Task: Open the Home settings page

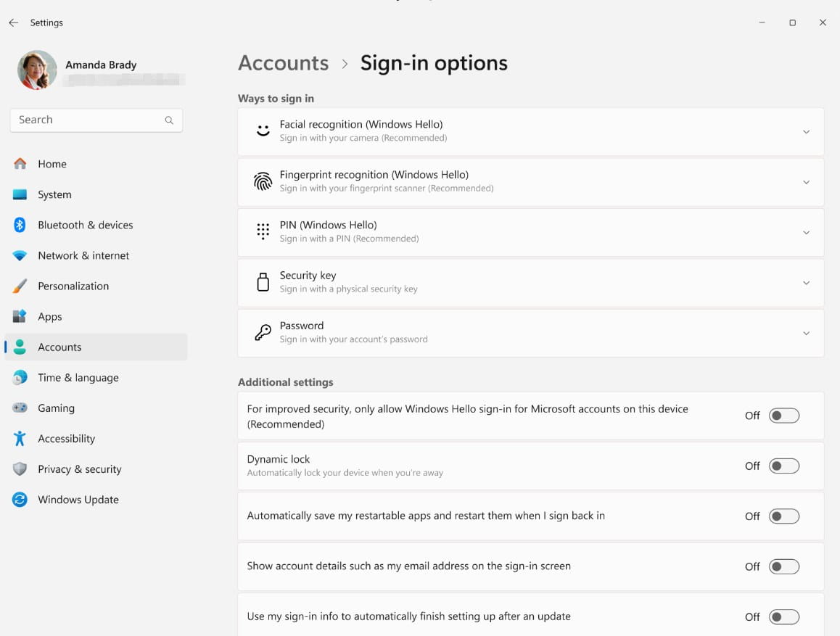Action: coord(96,164)
